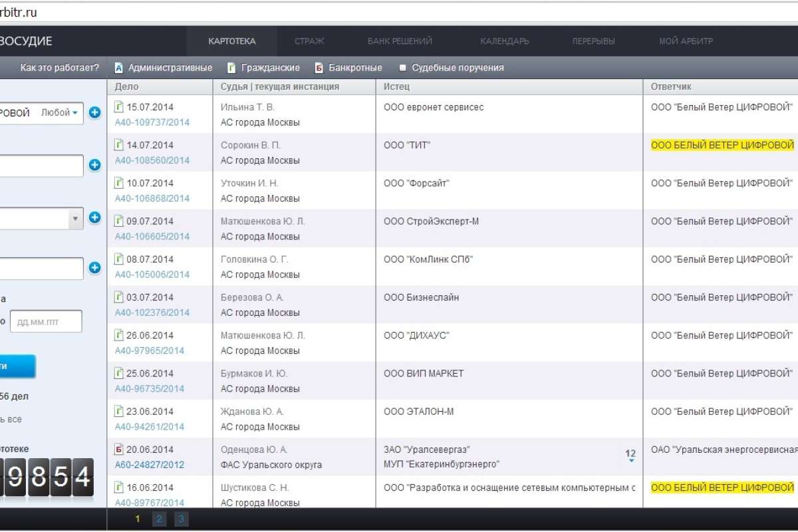The width and height of the screenshot is (798, 532).
Task: Click plaintiff ООО СтройЭксперт-М
Action: tap(431, 221)
